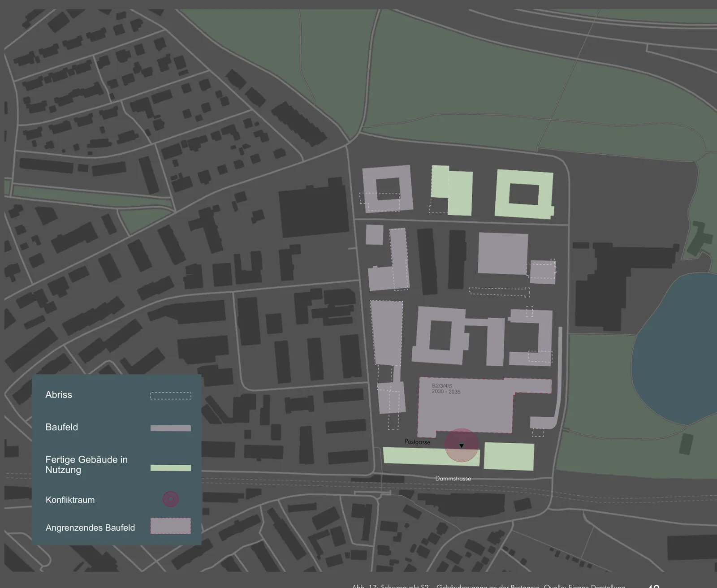Click the black triangle entrance marker
Viewport: 717px width, 588px height.
pyautogui.click(x=462, y=446)
